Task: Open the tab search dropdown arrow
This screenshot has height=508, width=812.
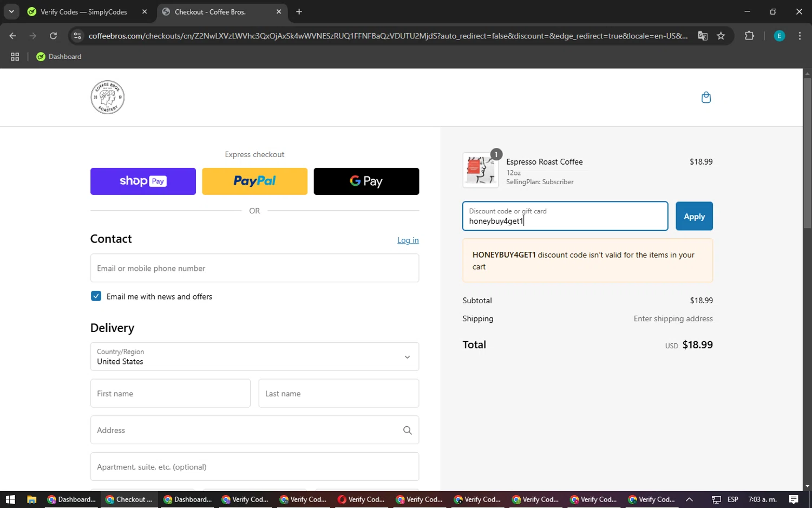Action: tap(11, 11)
